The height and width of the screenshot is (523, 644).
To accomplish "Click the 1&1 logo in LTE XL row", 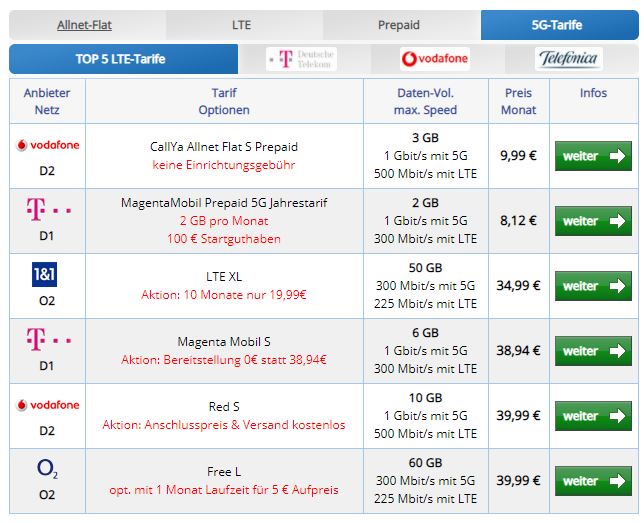I will [x=47, y=274].
